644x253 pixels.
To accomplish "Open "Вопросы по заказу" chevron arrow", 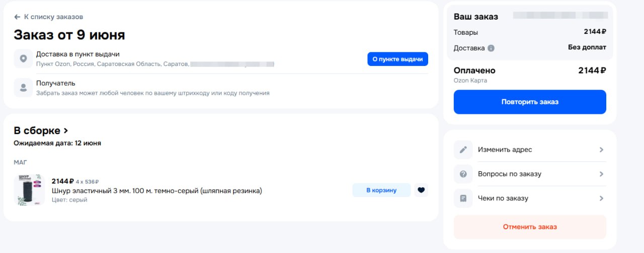I will coord(601,174).
